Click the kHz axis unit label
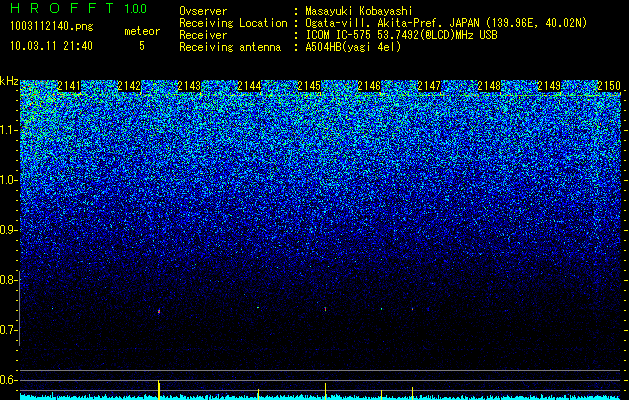The image size is (629, 400). [9, 81]
